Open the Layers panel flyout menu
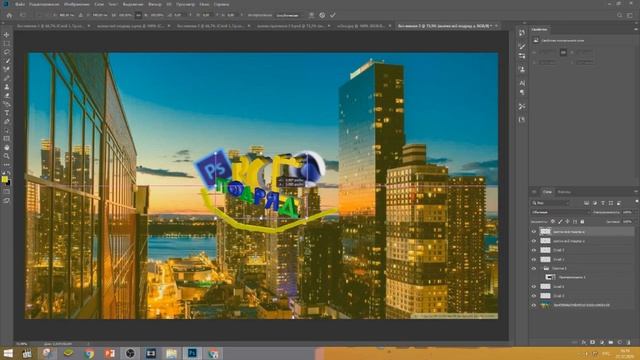This screenshot has width=640, height=360. coord(636,192)
